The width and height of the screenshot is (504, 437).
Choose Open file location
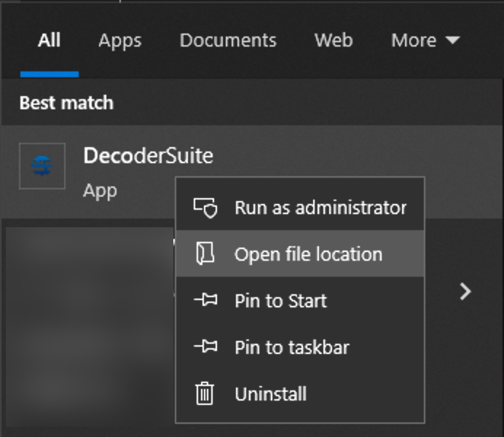pos(300,253)
